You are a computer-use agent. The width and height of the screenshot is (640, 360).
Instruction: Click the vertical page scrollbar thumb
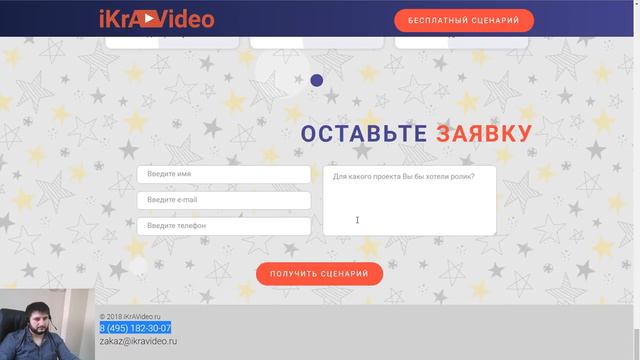(x=636, y=344)
